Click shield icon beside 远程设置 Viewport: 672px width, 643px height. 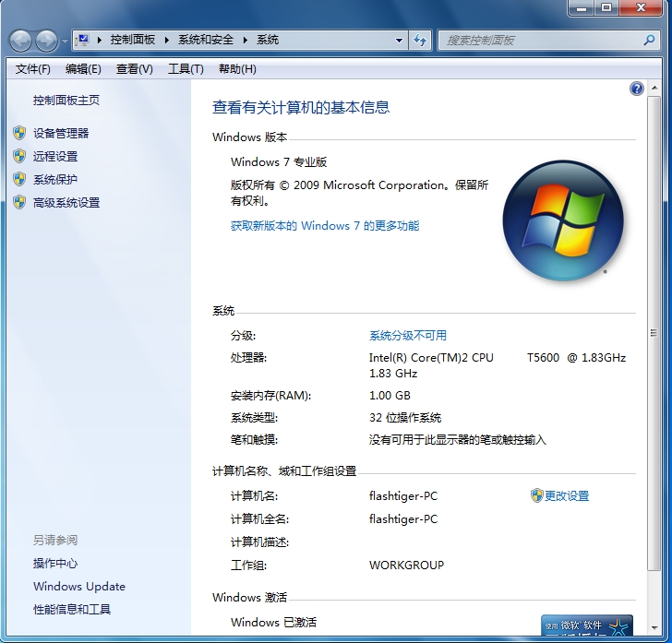[x=19, y=156]
